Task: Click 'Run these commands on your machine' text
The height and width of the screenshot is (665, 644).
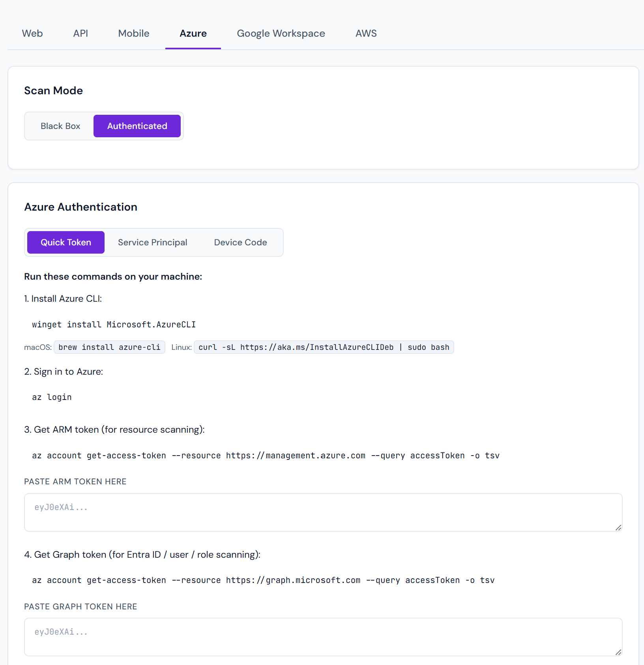Action: tap(113, 276)
